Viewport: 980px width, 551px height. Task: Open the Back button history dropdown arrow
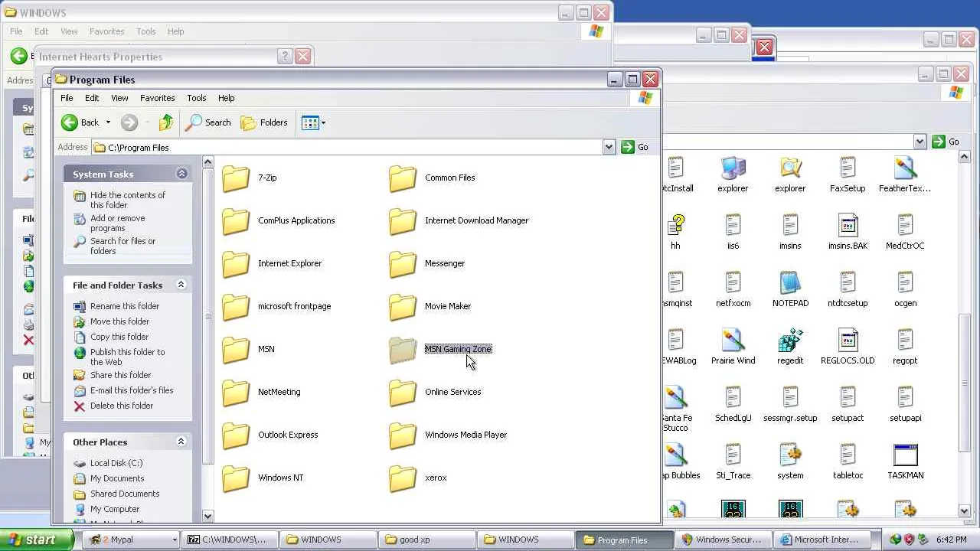[108, 122]
